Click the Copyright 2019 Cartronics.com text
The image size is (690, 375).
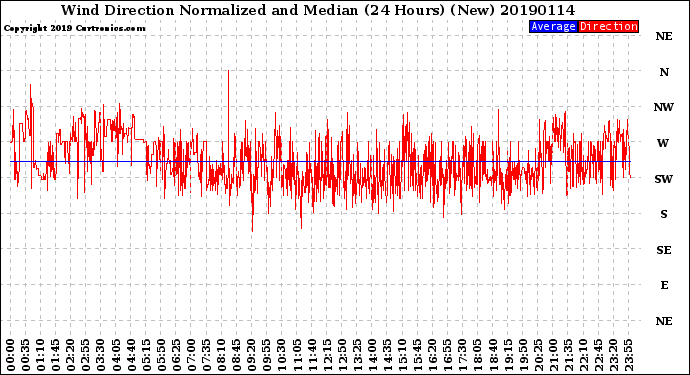tap(74, 28)
